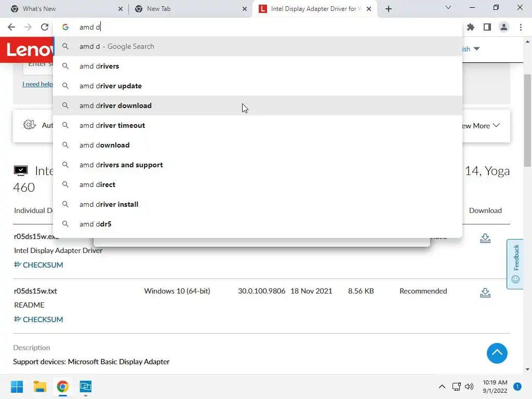This screenshot has height=399, width=532.
Task: Open CHECKSUM for r05ds15w.exe
Action: click(x=38, y=264)
